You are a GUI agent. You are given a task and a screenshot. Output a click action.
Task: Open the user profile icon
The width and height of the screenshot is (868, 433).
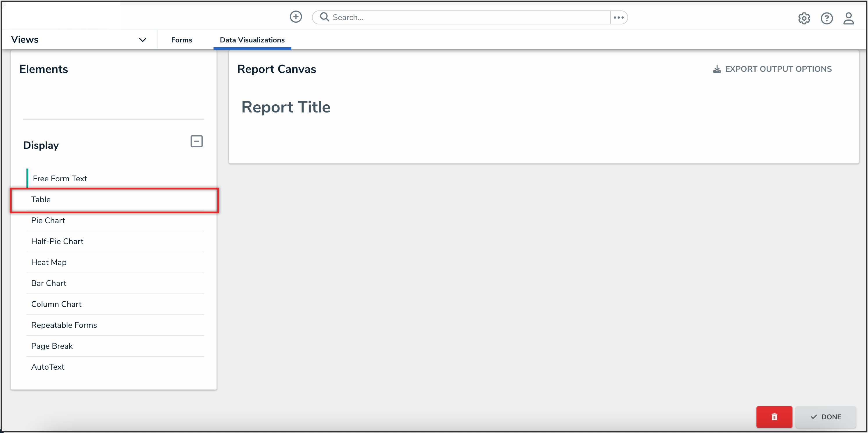[848, 18]
